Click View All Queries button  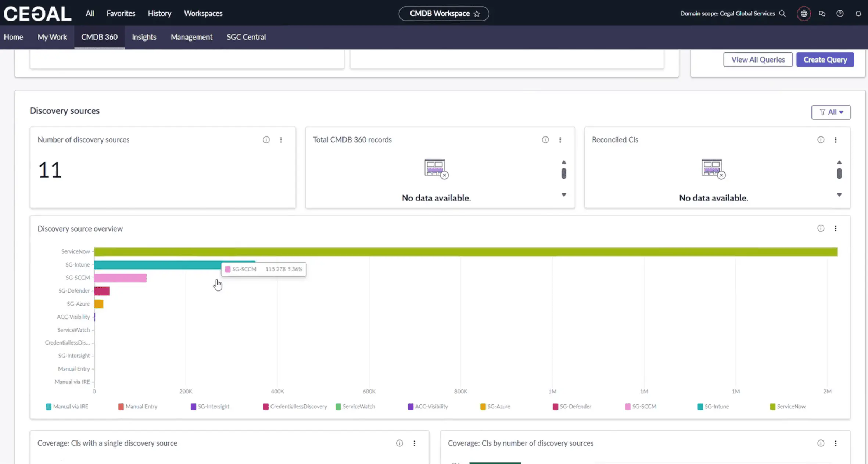click(x=758, y=60)
